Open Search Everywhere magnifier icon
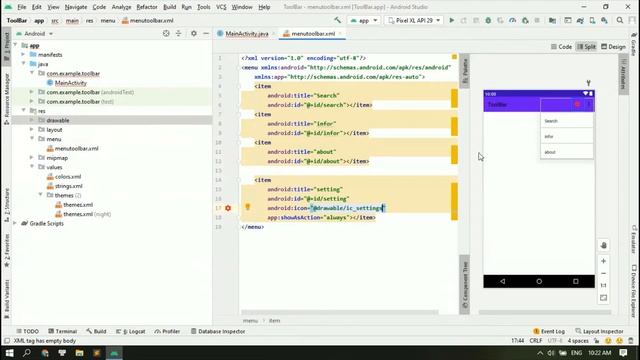This screenshot has height=360, width=640. [x=620, y=20]
